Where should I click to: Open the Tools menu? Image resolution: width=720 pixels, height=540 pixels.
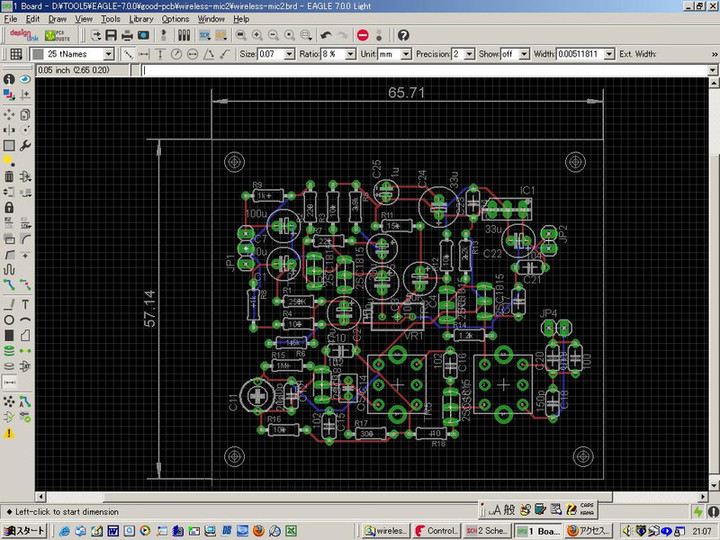(110, 19)
